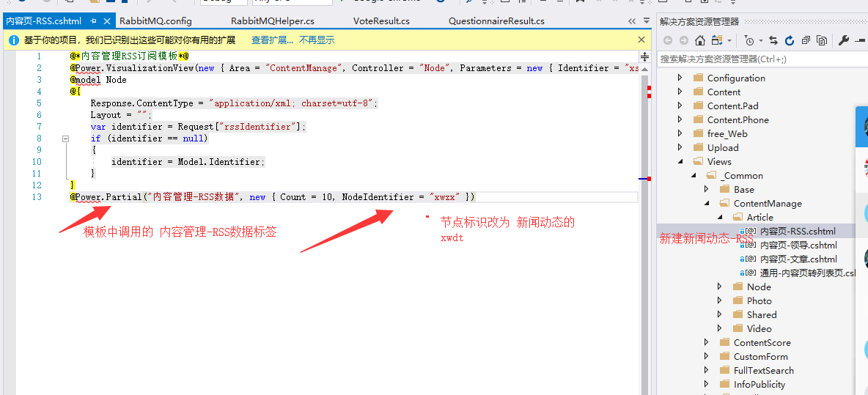Switch to the RabbitMQ.config tab
Viewport: 868px width, 395px height.
coord(155,21)
